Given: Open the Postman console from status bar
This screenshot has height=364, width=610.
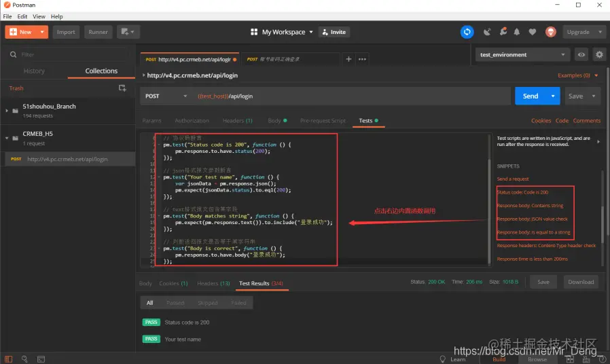Looking at the screenshot, I should [41, 359].
